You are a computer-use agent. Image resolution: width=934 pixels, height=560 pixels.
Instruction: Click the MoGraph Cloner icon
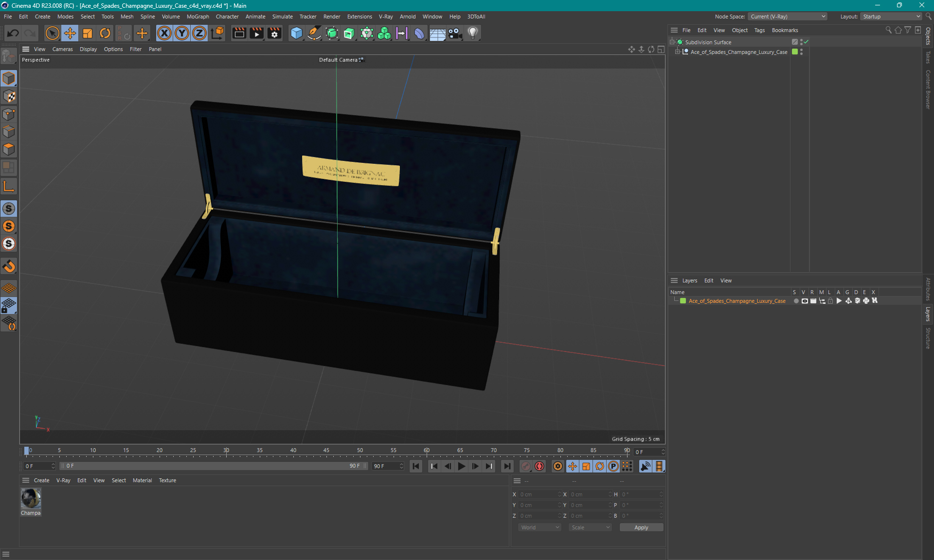[x=384, y=33]
